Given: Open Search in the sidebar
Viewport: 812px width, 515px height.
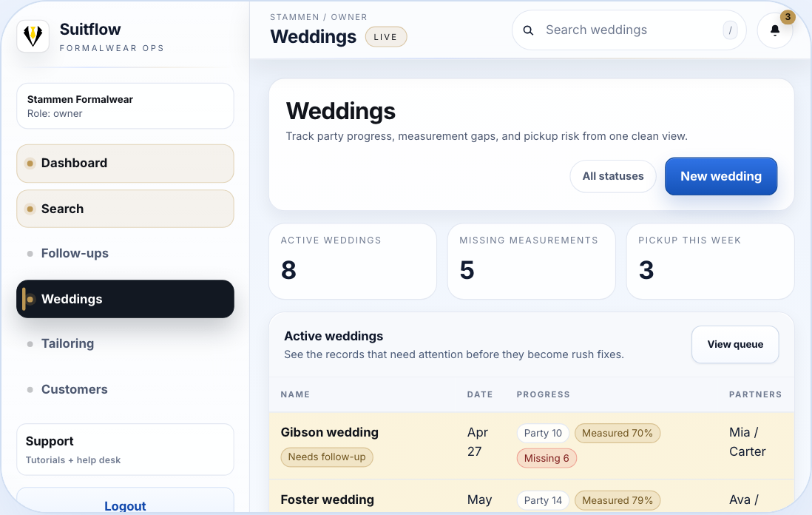Looking at the screenshot, I should 125,209.
